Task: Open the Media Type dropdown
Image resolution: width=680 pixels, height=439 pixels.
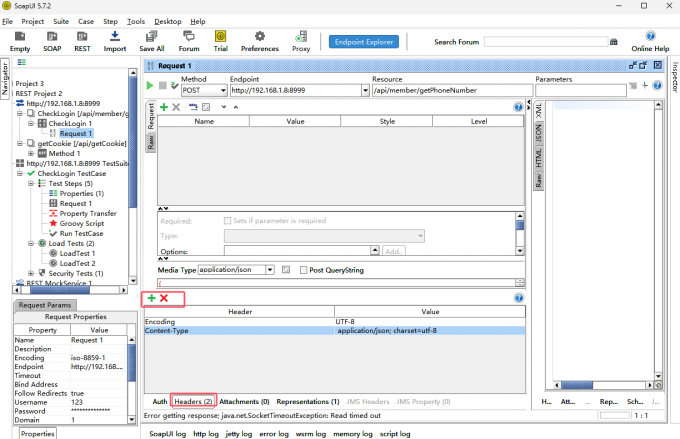Action: (270, 270)
